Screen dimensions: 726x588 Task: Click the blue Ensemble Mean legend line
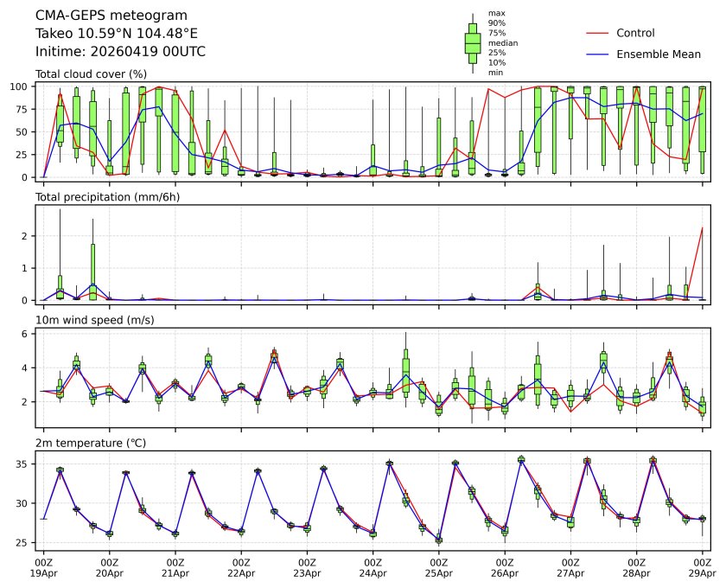(x=598, y=54)
